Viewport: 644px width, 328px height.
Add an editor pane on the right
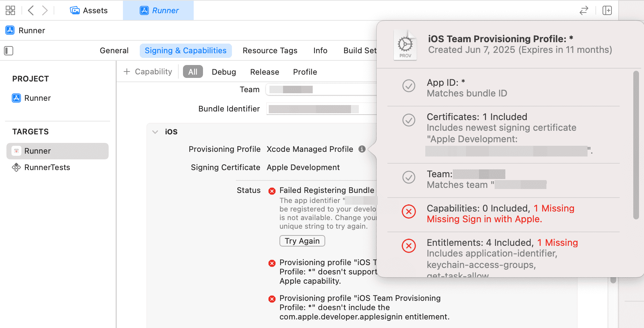(607, 10)
